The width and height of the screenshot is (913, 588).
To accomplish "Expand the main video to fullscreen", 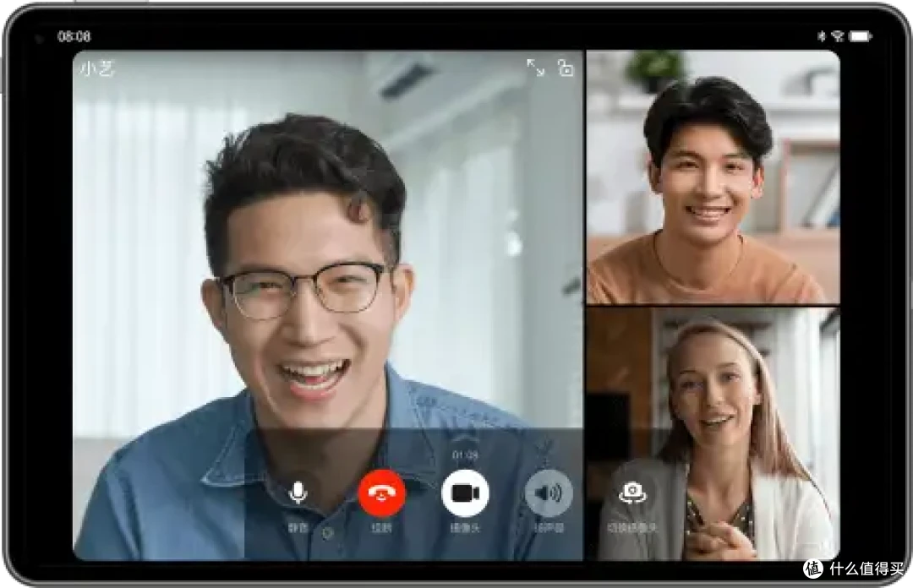I will pyautogui.click(x=535, y=68).
